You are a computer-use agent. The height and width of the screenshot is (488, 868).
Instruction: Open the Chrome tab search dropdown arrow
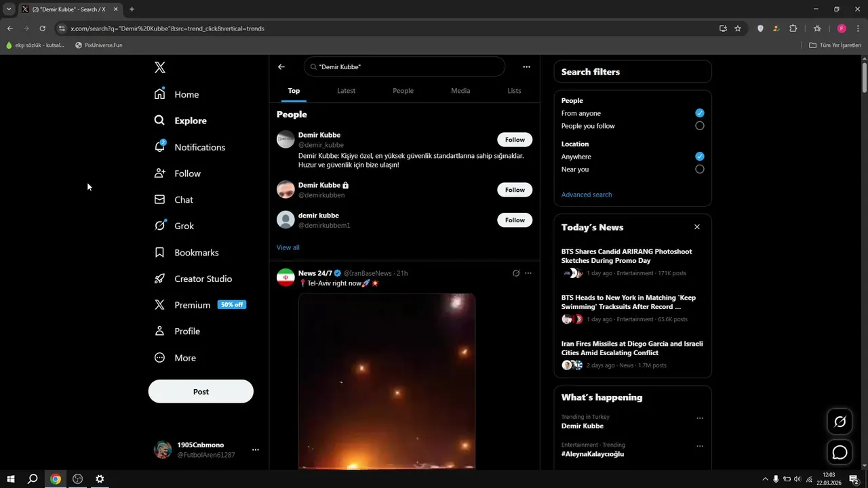9,9
